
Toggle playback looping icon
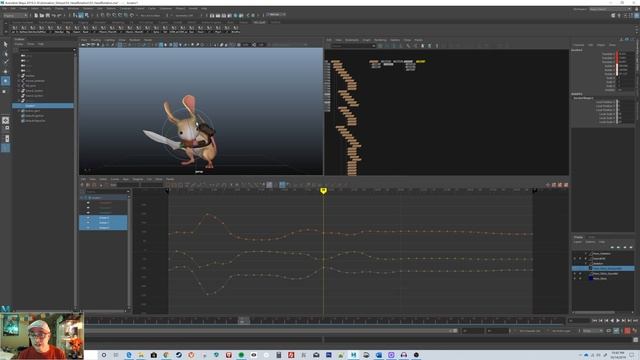point(609,331)
